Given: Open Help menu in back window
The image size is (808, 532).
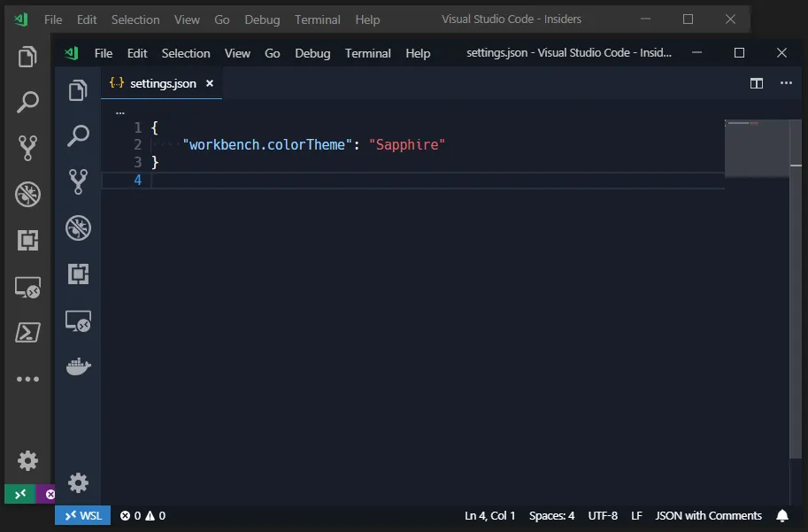Looking at the screenshot, I should click(367, 19).
